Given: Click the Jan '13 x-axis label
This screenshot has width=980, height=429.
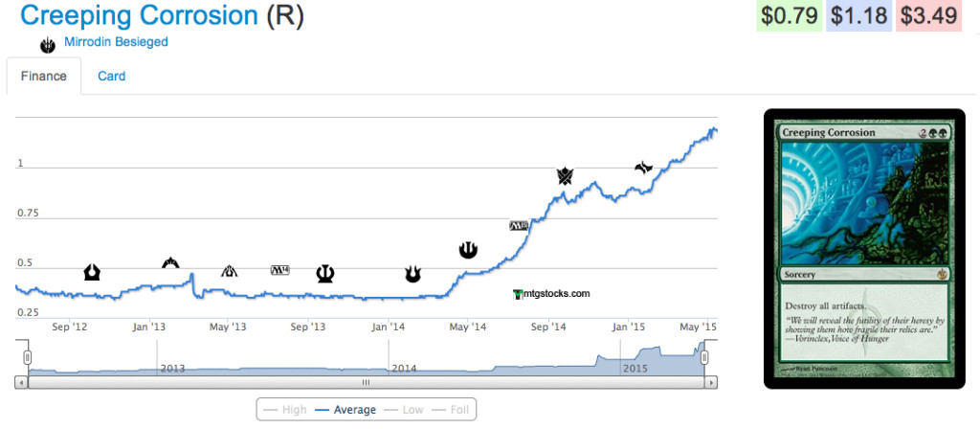Looking at the screenshot, I should point(149,327).
